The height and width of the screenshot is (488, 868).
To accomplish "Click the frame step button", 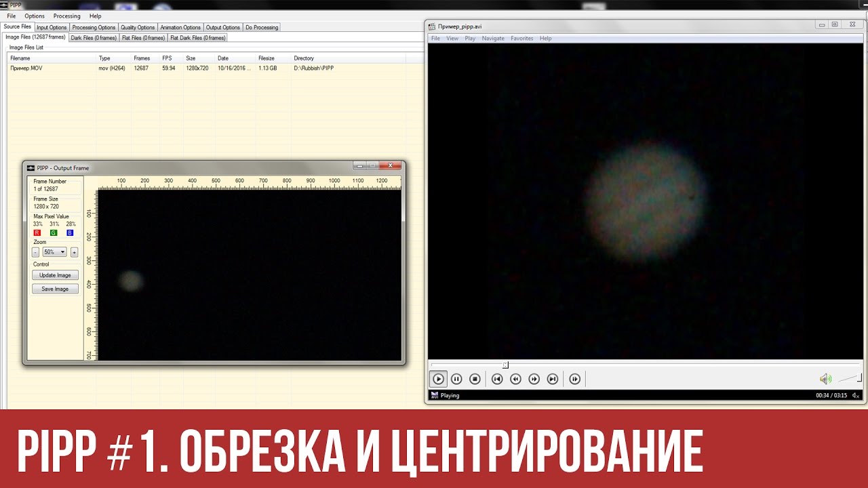I will [x=575, y=379].
